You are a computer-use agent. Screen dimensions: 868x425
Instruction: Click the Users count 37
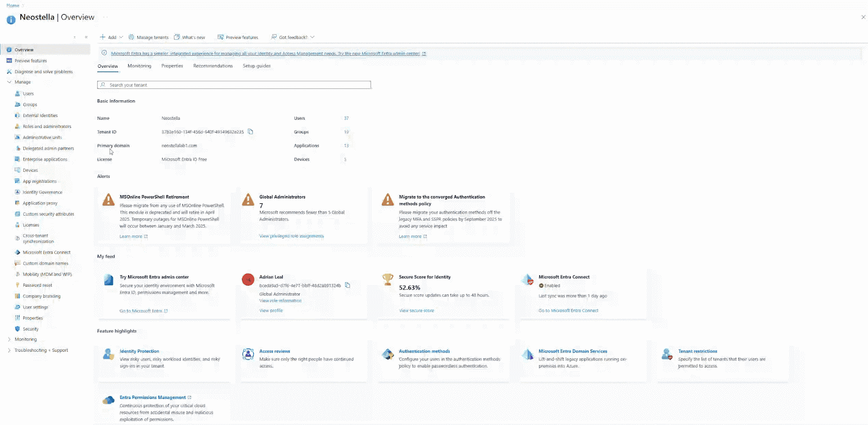point(346,118)
